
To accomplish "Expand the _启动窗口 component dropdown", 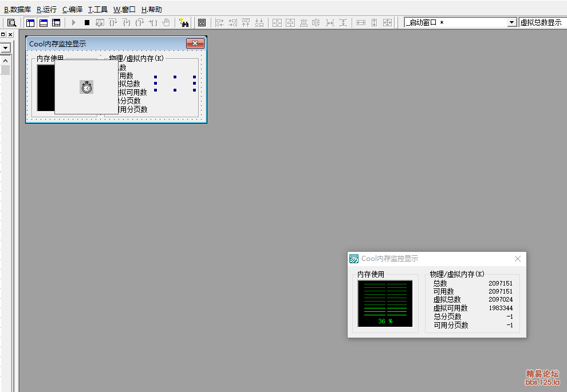I will coord(511,22).
